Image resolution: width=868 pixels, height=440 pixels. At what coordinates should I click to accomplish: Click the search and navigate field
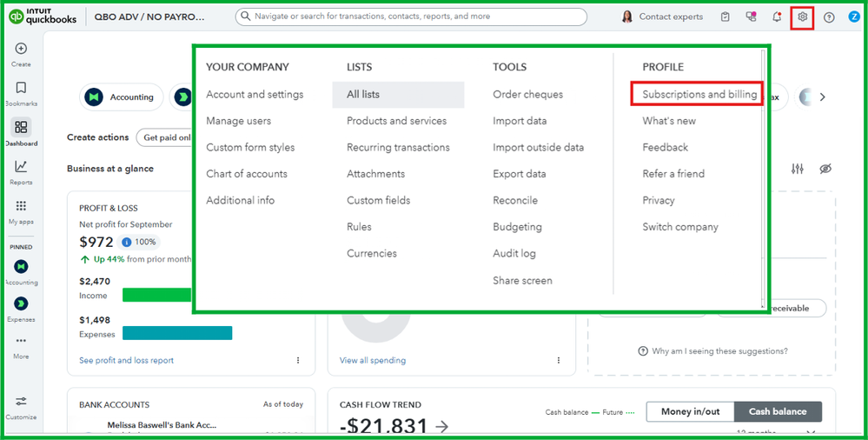click(x=411, y=17)
